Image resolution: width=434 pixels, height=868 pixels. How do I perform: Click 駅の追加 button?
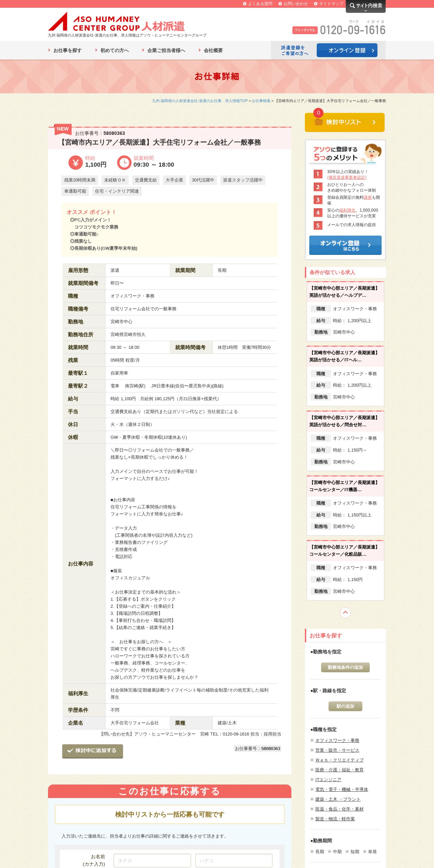pos(345,706)
